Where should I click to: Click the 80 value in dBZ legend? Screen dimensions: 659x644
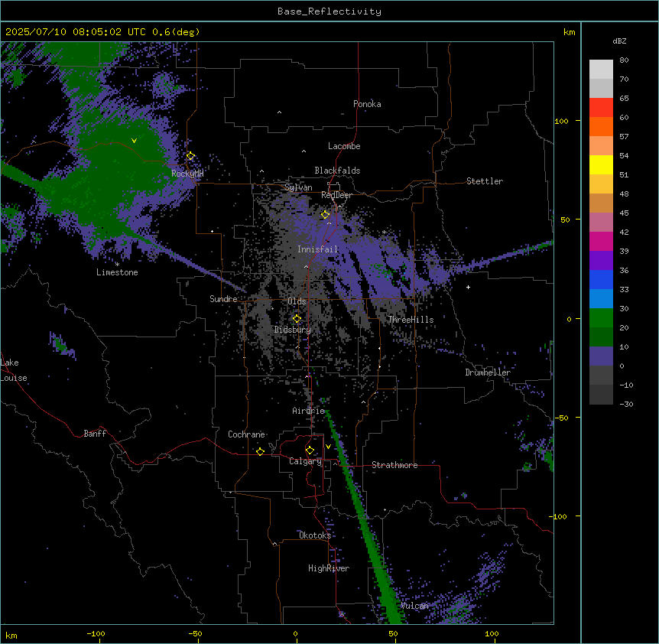point(624,60)
